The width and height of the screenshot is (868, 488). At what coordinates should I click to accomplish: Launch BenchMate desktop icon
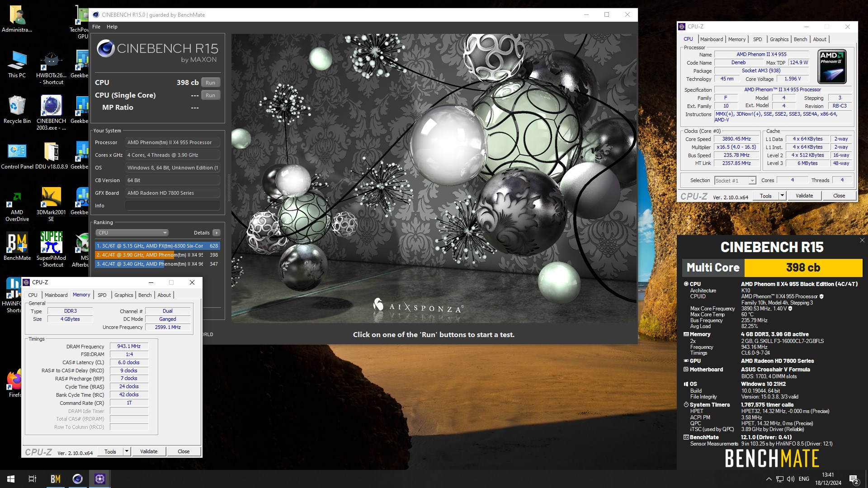(x=17, y=246)
